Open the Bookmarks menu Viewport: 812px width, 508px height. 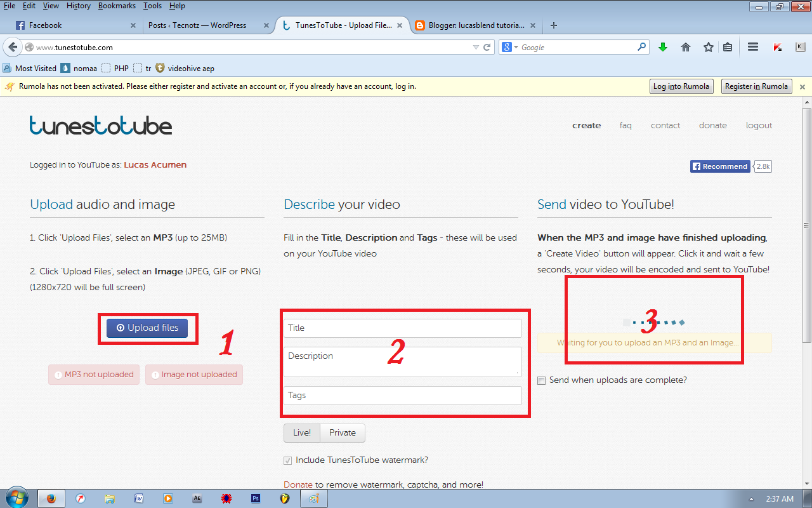click(x=118, y=6)
